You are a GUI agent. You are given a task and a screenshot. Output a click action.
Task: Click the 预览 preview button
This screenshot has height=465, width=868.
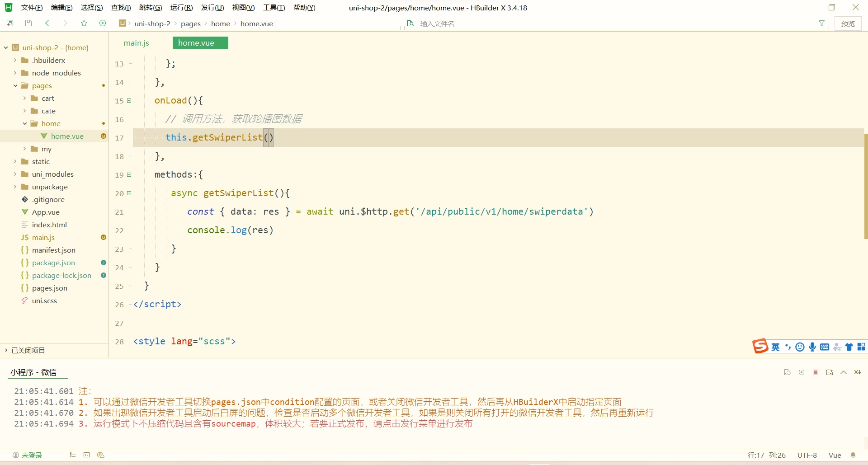click(848, 23)
